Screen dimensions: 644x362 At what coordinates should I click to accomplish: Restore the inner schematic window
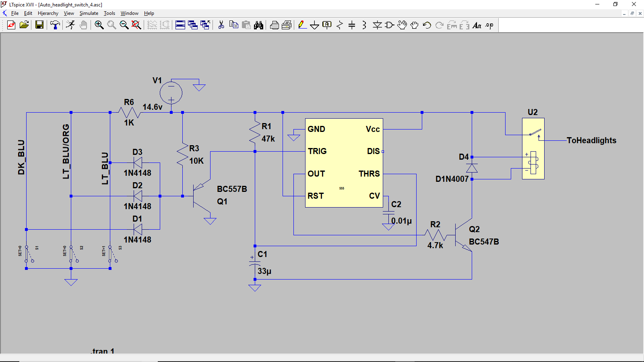point(632,13)
